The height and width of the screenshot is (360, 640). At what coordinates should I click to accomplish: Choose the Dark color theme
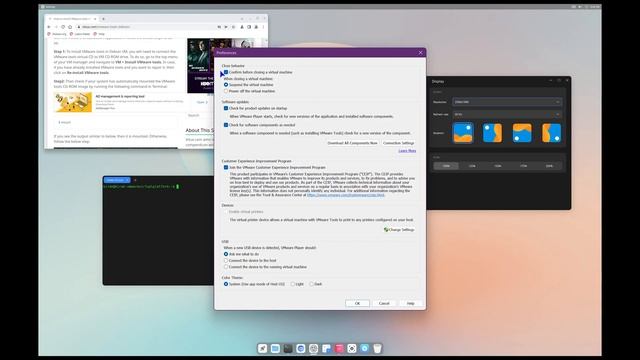(x=311, y=284)
